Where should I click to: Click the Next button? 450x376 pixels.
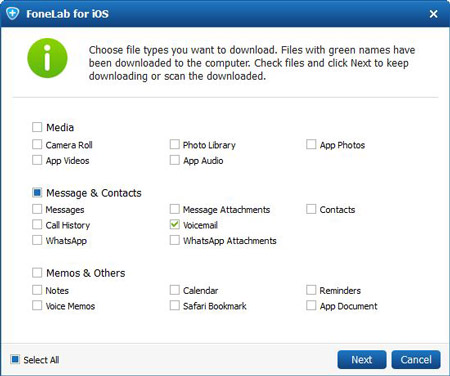(362, 360)
